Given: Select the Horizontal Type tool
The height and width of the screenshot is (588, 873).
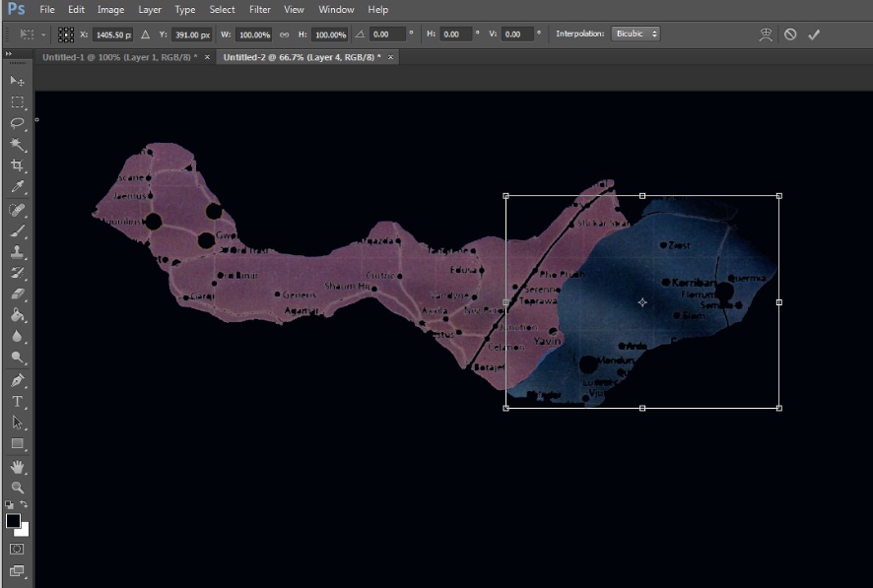Looking at the screenshot, I should click(x=17, y=401).
